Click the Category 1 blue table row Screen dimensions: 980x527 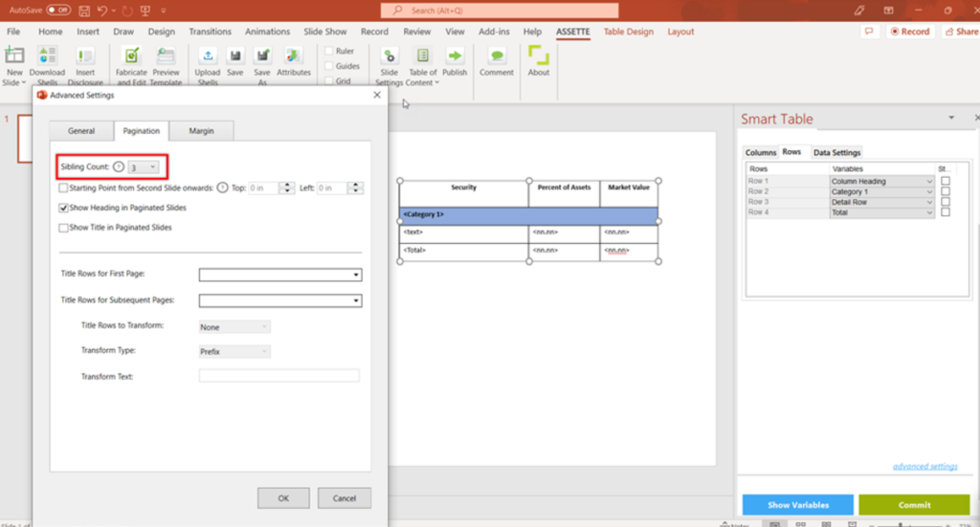(x=528, y=215)
